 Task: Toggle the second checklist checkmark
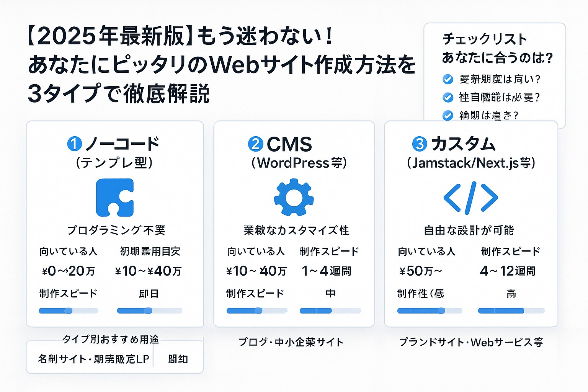pyautogui.click(x=448, y=97)
